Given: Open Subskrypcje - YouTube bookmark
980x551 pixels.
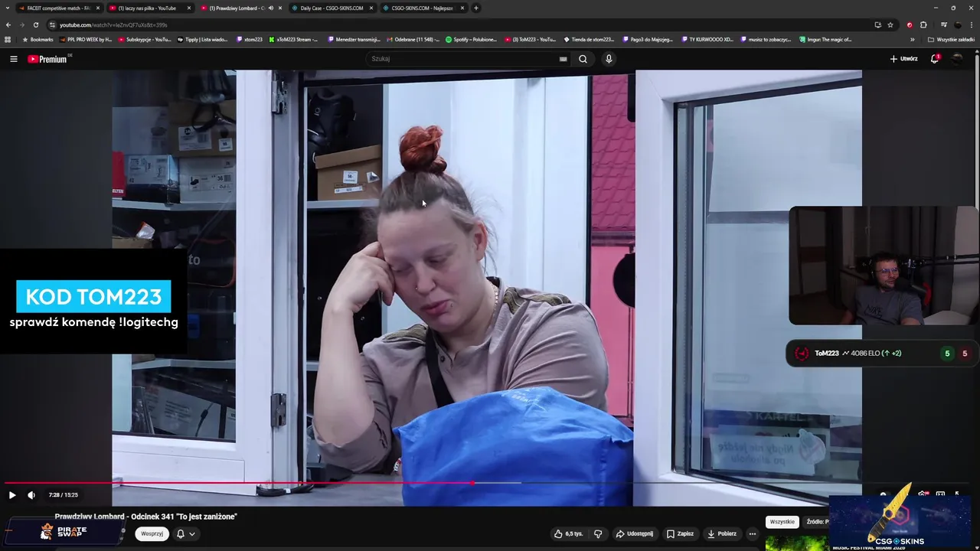Looking at the screenshot, I should [145, 39].
